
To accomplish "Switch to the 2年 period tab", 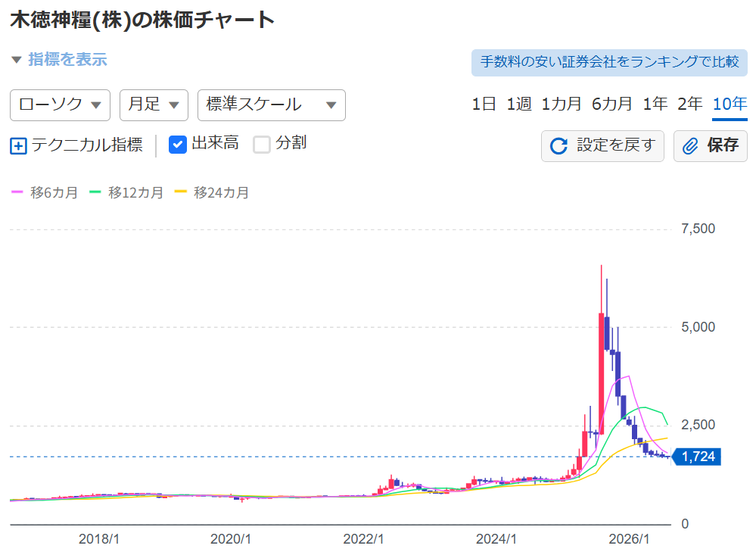I will point(690,104).
